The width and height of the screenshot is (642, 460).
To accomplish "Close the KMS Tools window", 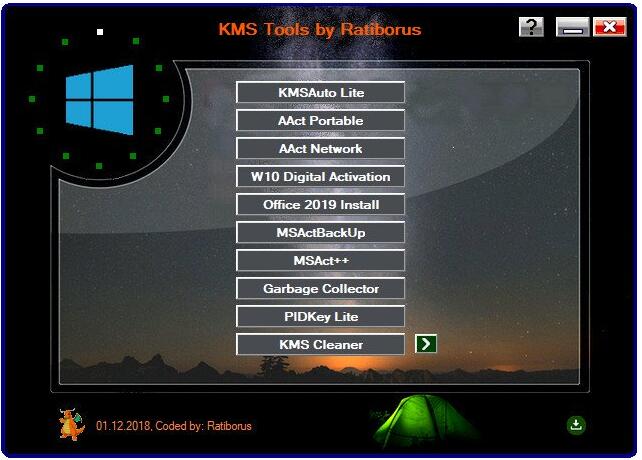I will point(610,27).
